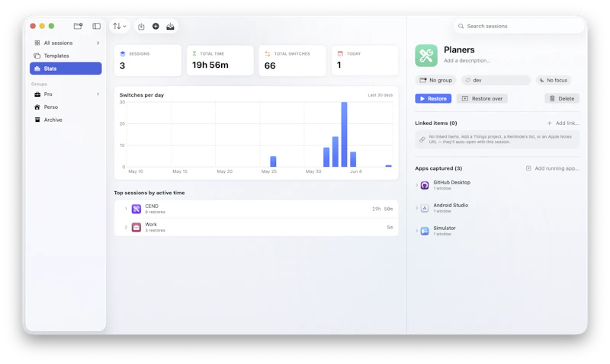Open Templates in sidebar

(x=66, y=56)
